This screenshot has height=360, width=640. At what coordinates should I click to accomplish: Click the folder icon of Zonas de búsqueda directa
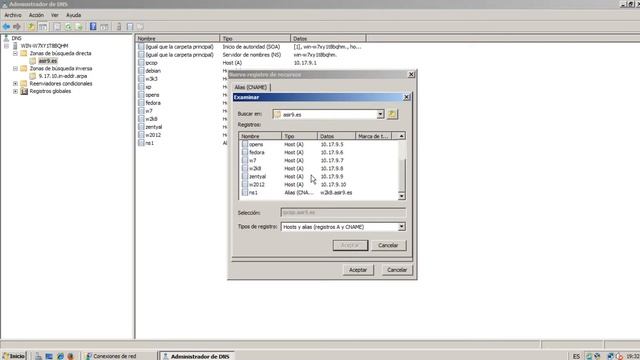click(24, 53)
